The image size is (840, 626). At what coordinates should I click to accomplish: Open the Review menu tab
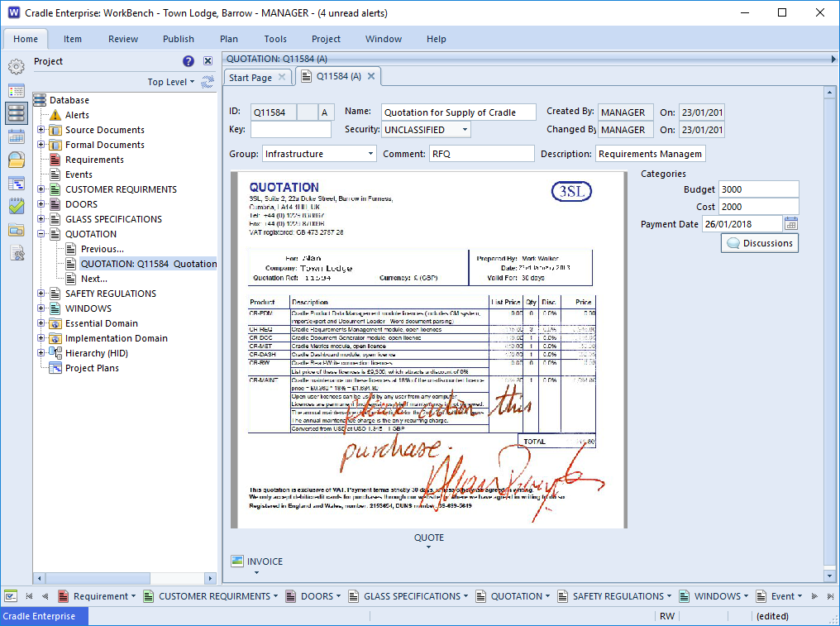click(123, 39)
